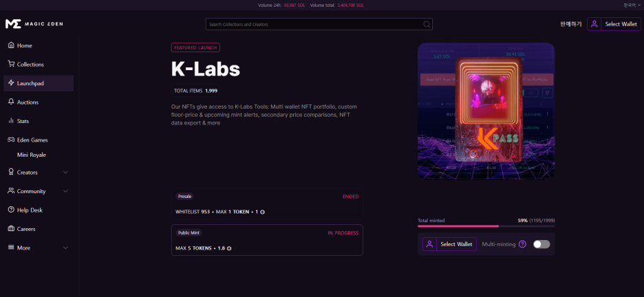Click the Home house icon
The image size is (644, 297).
[11, 45]
